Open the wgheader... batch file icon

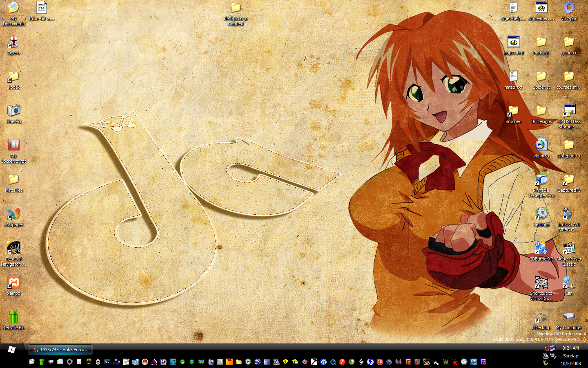pos(541,11)
